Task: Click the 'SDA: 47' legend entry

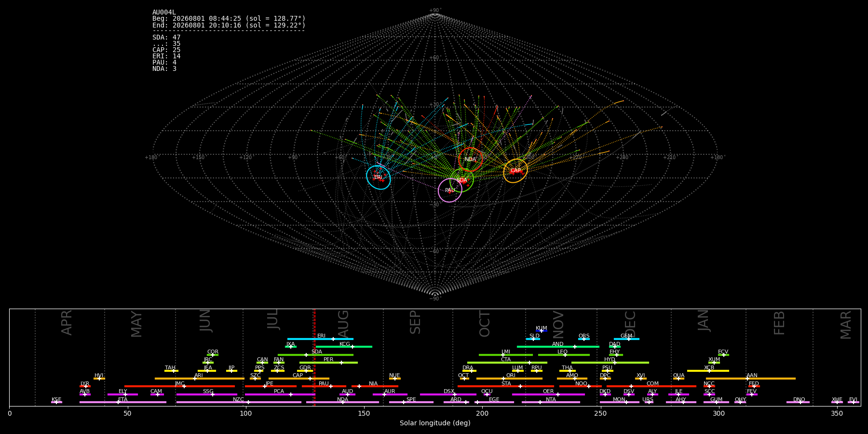Action: 166,38
